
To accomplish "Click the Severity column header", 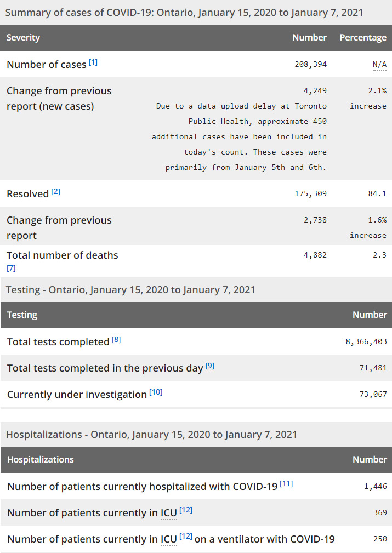I will click(x=24, y=38).
